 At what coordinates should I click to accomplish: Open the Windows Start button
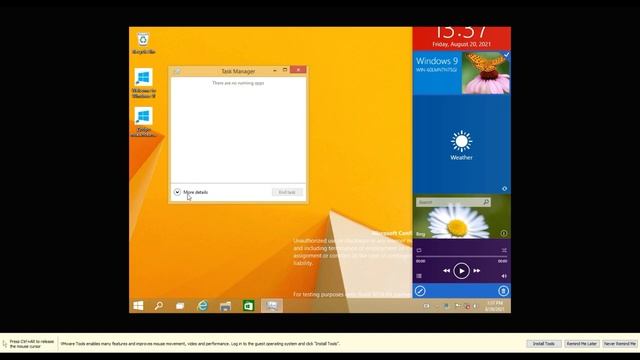point(138,306)
